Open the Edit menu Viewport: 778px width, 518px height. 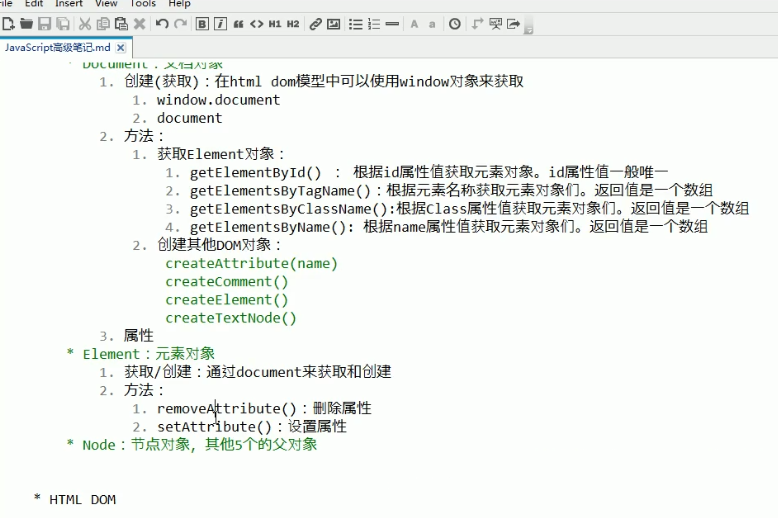pos(34,3)
